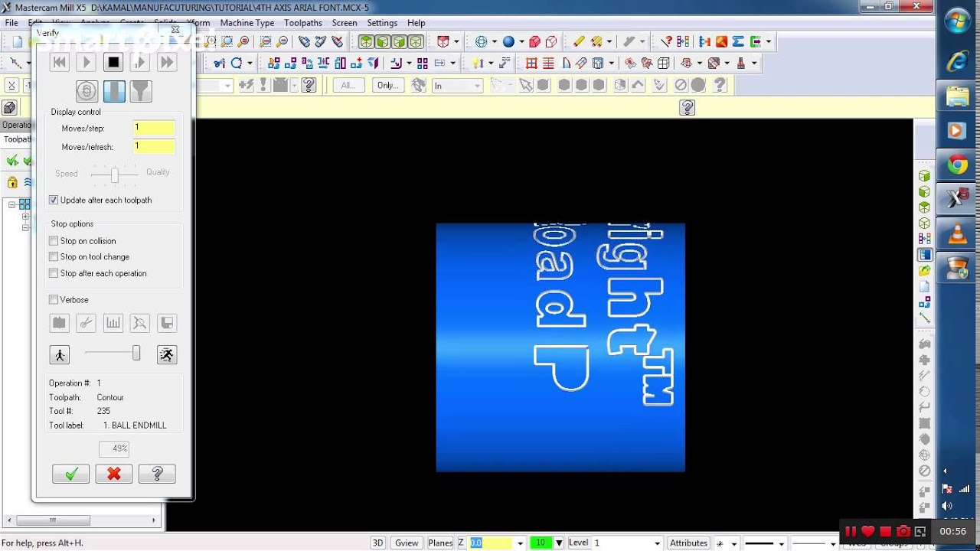Expand the toolpath tree root node

coord(12,204)
